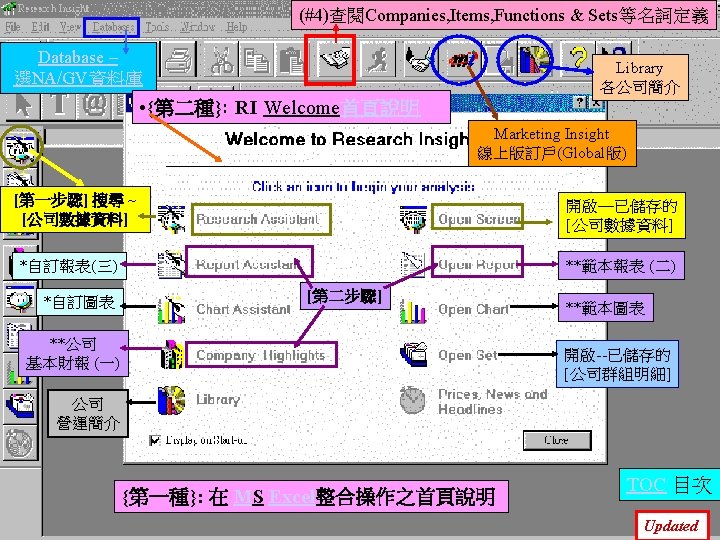The height and width of the screenshot is (540, 720).
Task: Click Library books icon in Welcome dialog
Action: tap(171, 400)
